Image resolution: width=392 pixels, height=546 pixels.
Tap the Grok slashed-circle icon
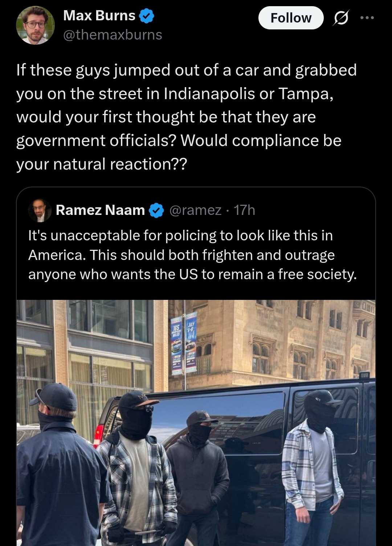[340, 18]
